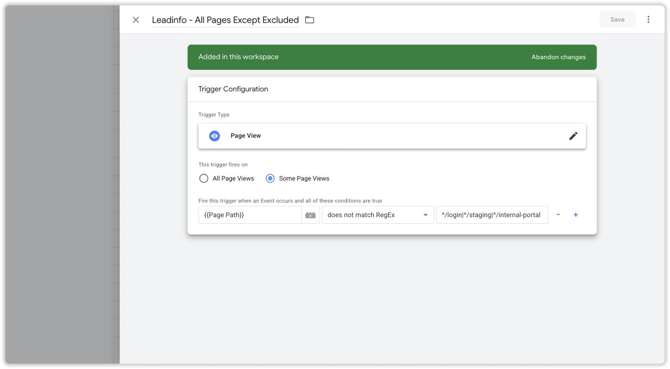Add a condition with the plus icon
The image size is (670, 369).
coord(576,214)
